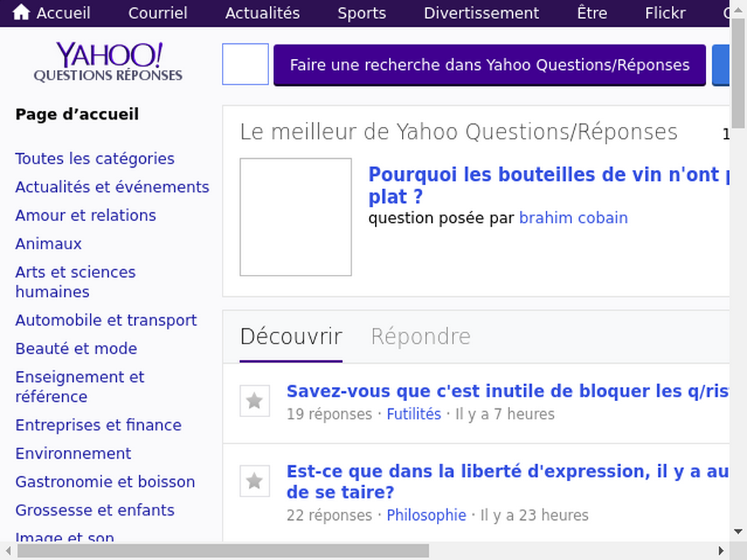Visit brahim cobain's profile
Image resolution: width=747 pixels, height=560 pixels.
[573, 217]
